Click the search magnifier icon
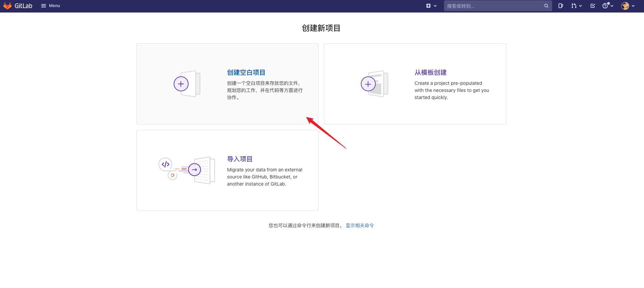 coord(546,6)
